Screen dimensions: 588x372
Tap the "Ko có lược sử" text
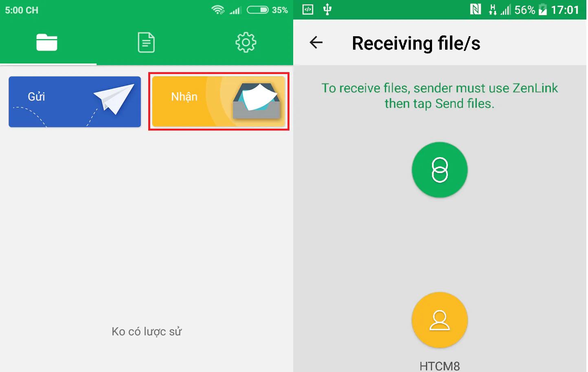(x=147, y=332)
